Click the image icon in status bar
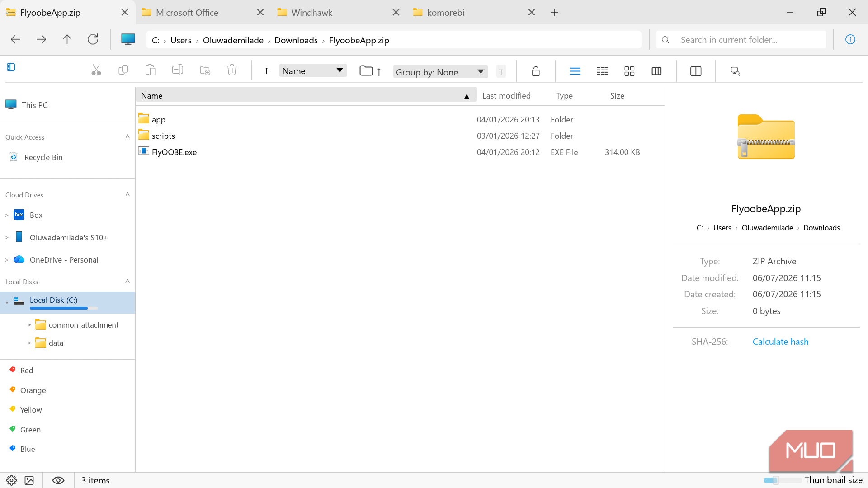Viewport: 868px width, 488px height. click(29, 480)
